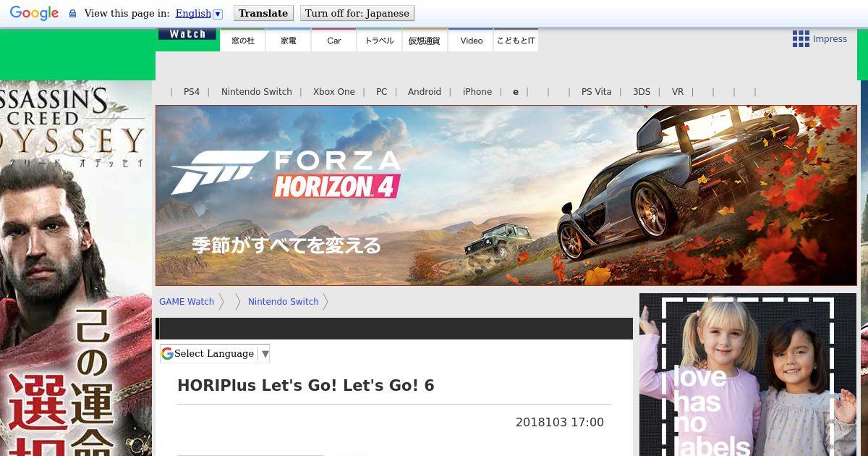The width and height of the screenshot is (868, 456).
Task: Click GAME Watch breadcrumb link
Action: tap(187, 302)
